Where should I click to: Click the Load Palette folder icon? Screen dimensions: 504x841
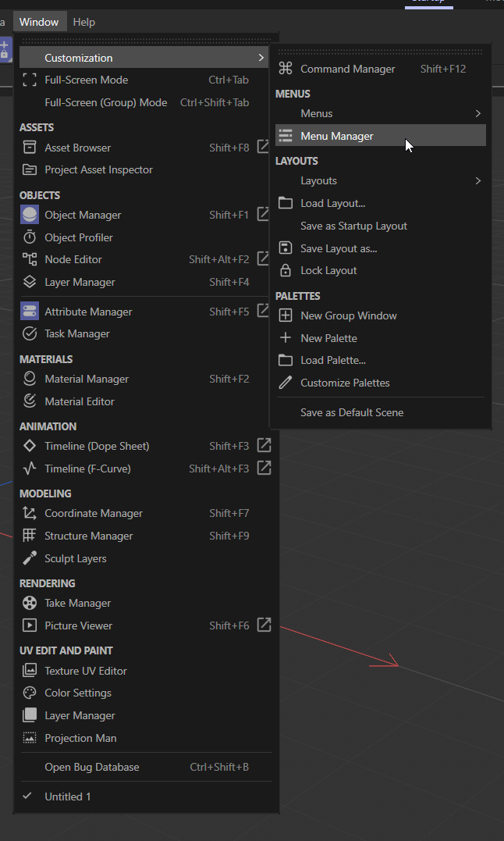tap(286, 361)
